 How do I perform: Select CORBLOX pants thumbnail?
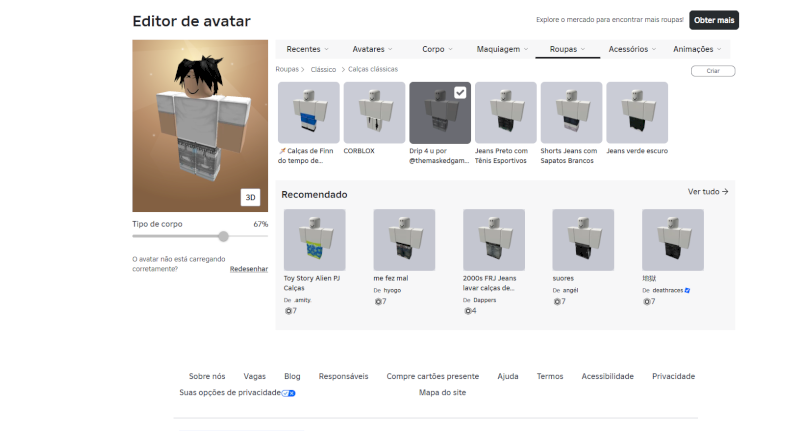click(374, 113)
